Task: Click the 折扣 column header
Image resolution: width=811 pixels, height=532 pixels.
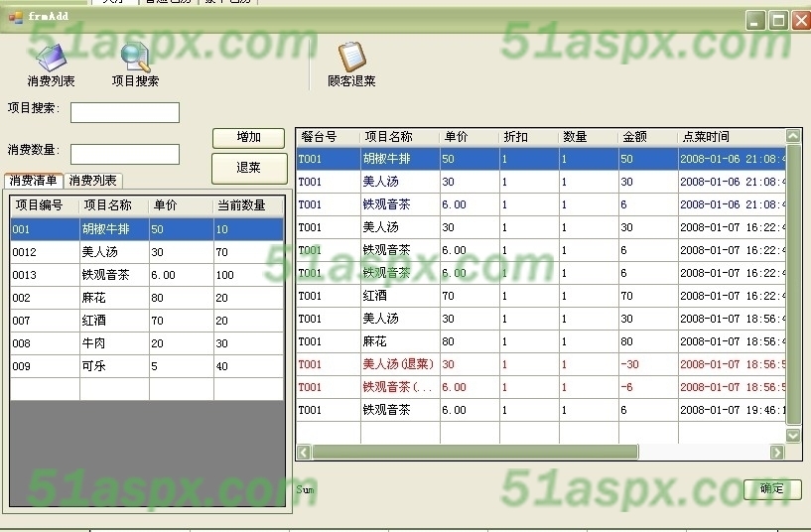Action: (529, 137)
